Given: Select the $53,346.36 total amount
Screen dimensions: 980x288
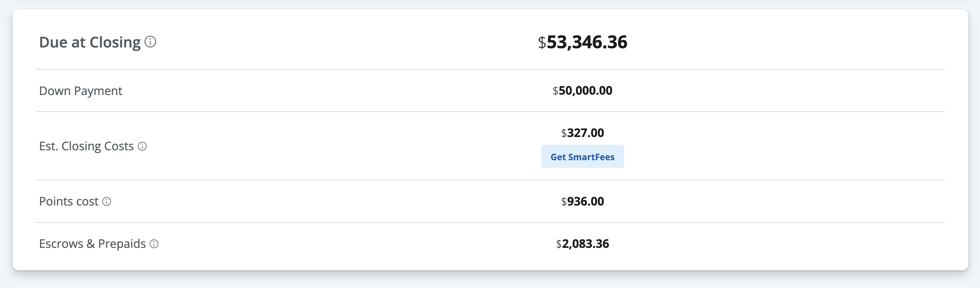Looking at the screenshot, I should coord(582,42).
